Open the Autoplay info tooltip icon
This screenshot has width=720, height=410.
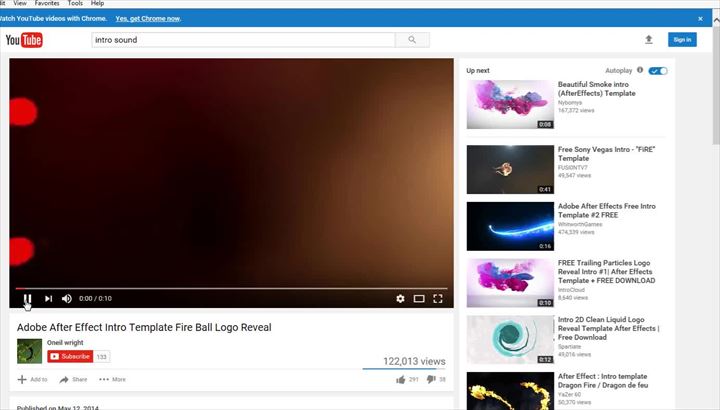click(640, 71)
